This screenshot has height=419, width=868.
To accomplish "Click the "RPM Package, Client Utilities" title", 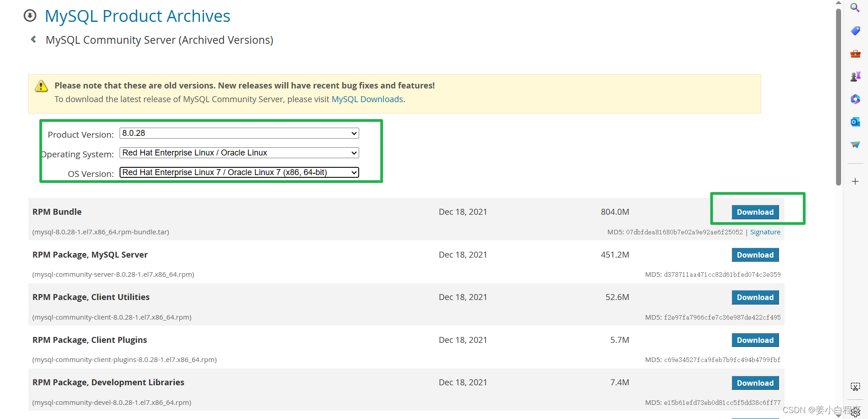I will click(x=91, y=297).
